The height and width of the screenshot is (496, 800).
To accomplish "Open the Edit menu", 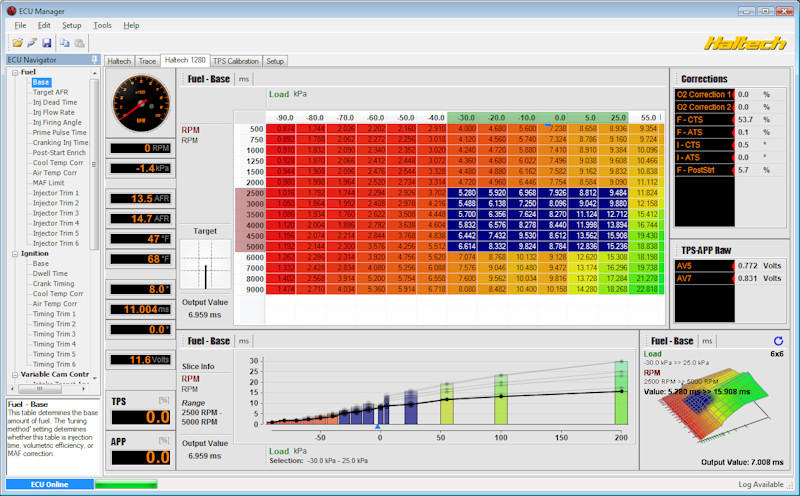I will (44, 26).
